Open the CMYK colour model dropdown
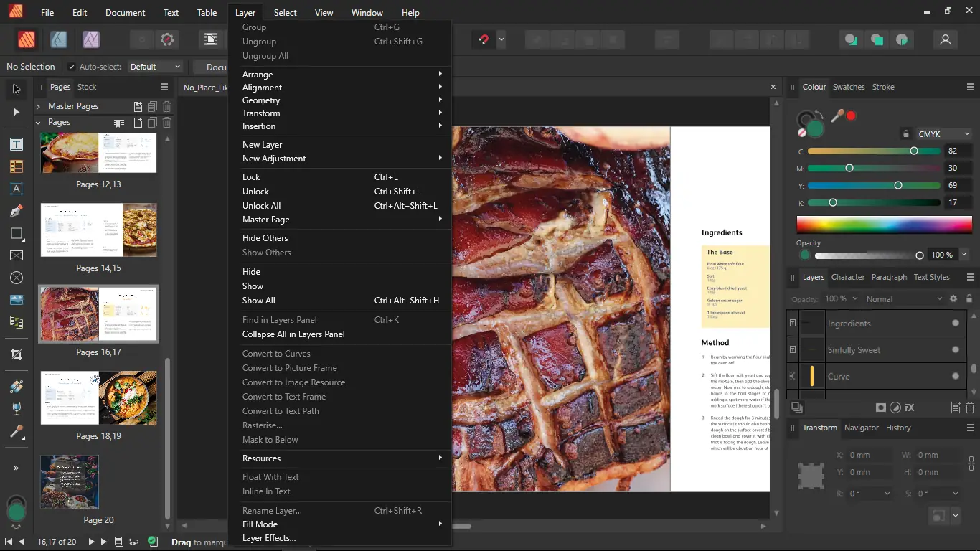This screenshot has width=980, height=551. [x=943, y=134]
